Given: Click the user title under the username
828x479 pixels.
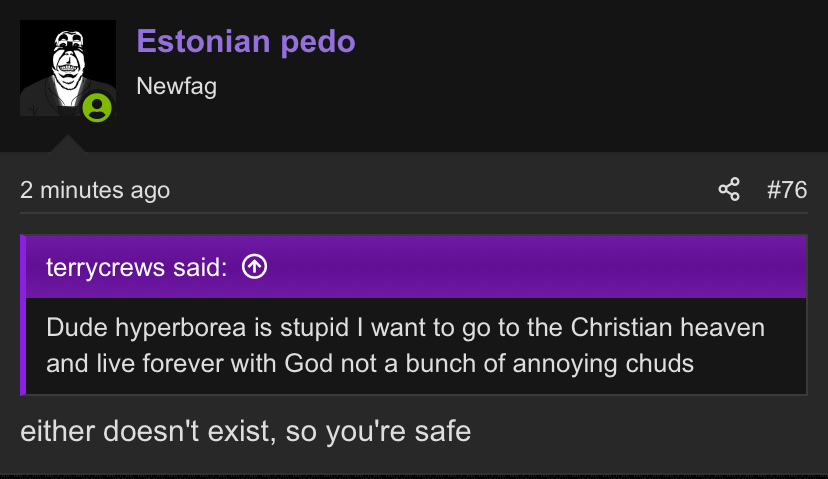Looking at the screenshot, I should pos(176,86).
